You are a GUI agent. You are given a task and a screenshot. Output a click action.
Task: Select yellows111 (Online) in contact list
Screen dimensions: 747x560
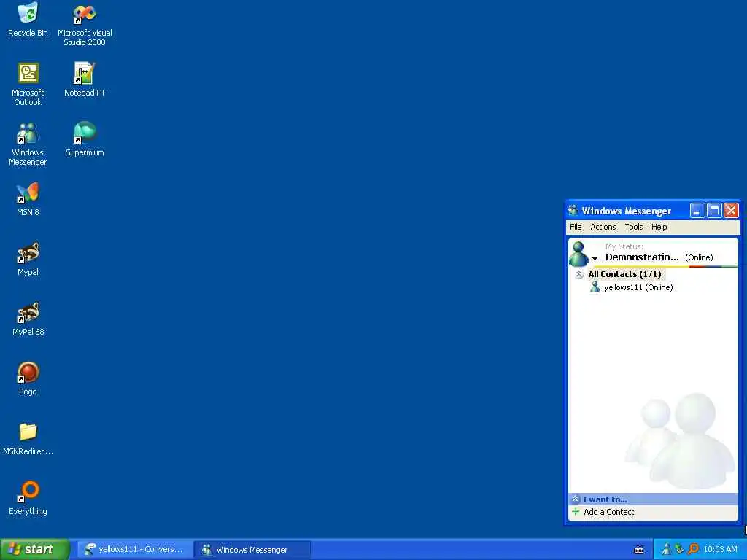(x=638, y=287)
